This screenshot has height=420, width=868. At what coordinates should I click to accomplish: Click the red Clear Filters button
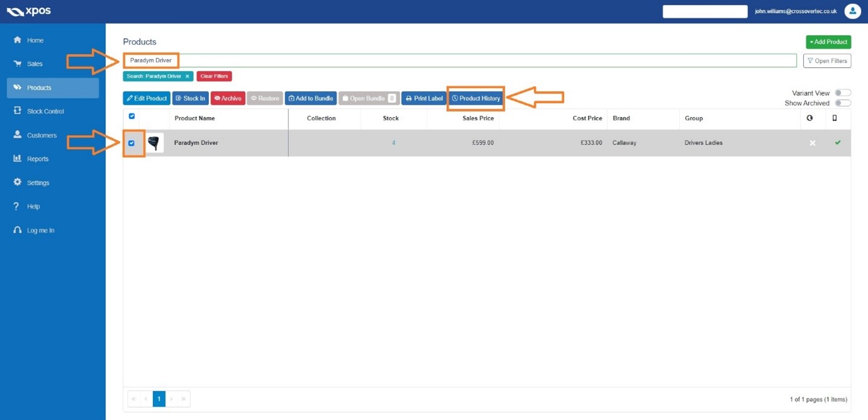click(x=214, y=76)
